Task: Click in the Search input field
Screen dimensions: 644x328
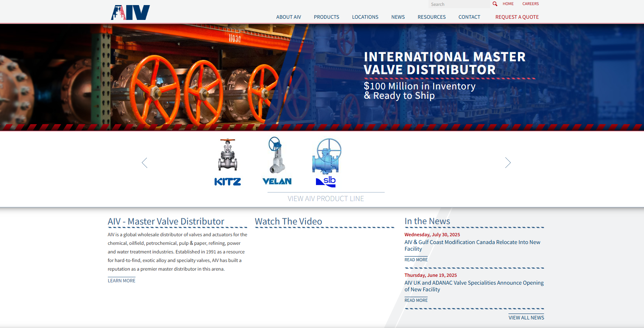Action: (458, 4)
